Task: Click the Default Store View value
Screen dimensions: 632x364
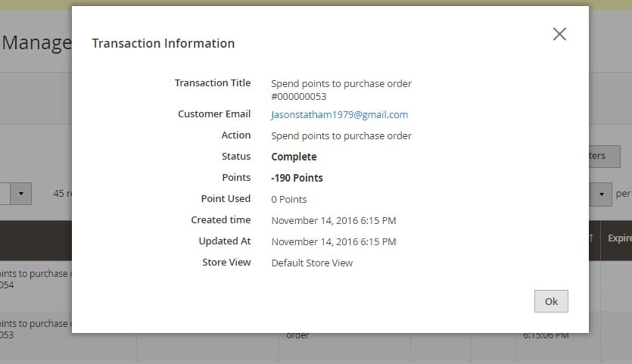Action: click(312, 263)
